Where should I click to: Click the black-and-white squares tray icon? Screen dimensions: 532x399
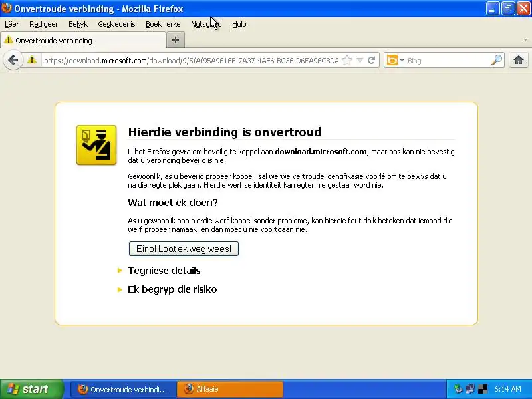[x=483, y=389]
